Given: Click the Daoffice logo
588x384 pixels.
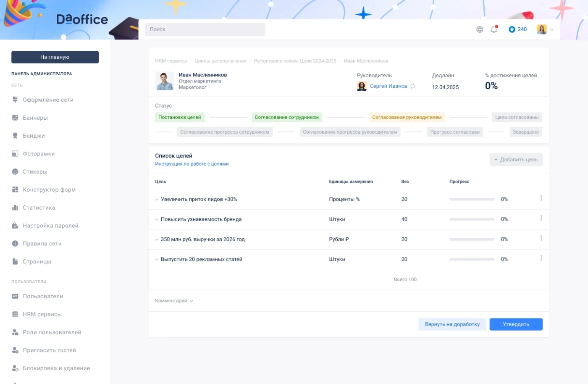Looking at the screenshot, I should coord(82,19).
